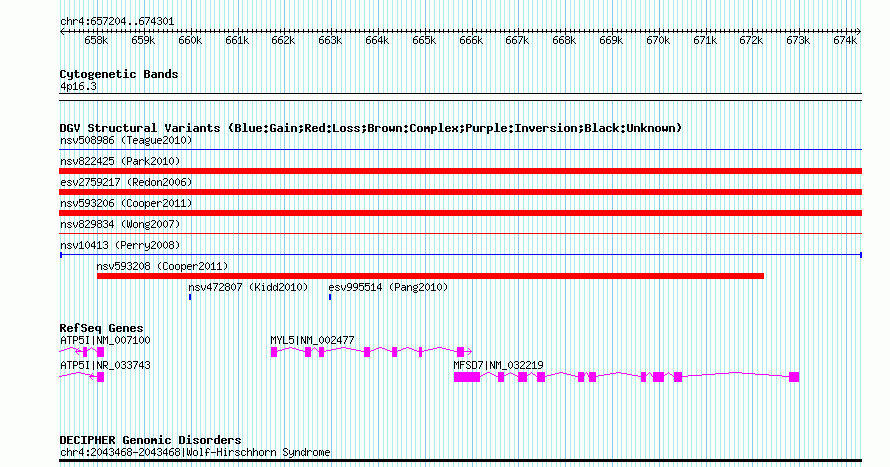Click the 674k ruler tick label
Viewport: 890px width, 467px height.
pos(845,40)
